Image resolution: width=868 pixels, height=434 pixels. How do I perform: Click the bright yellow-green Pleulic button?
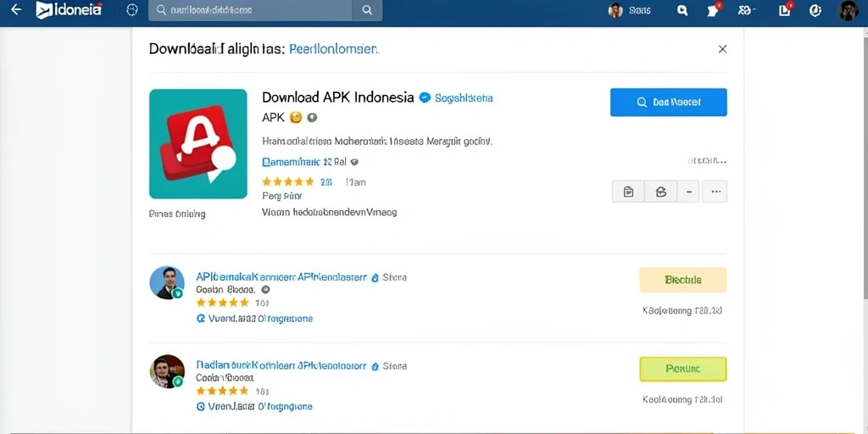[683, 370]
